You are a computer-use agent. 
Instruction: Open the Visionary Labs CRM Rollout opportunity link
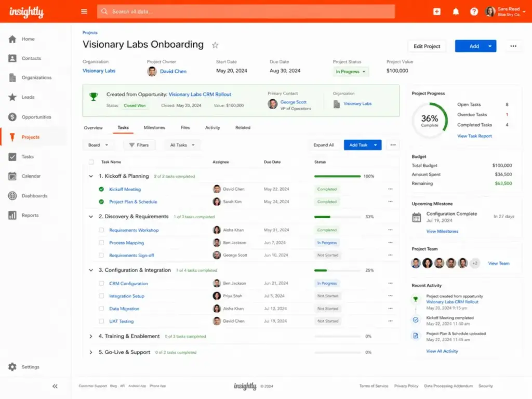click(x=200, y=95)
